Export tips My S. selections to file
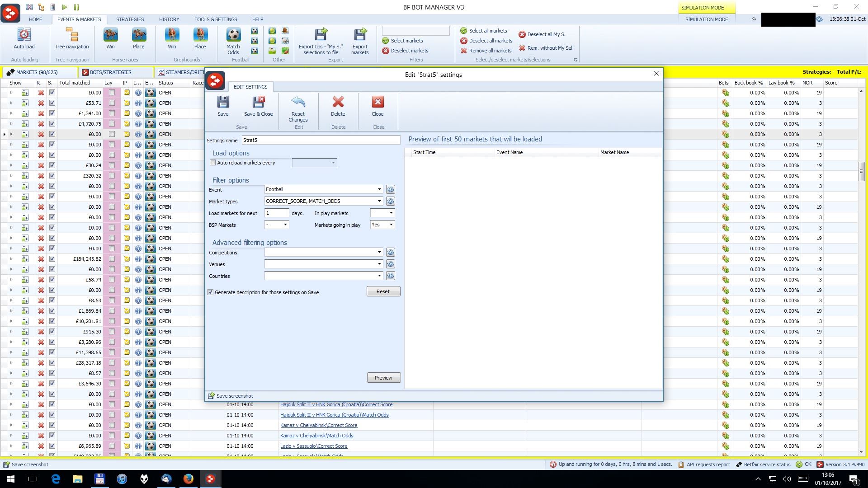The image size is (868, 488). point(321,41)
